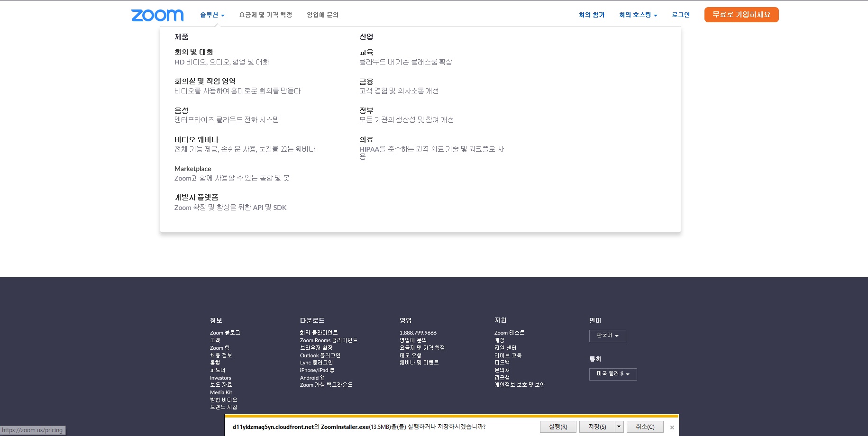Image resolution: width=868 pixels, height=436 pixels.
Task: Open the 미국 달러 $ currency selector
Action: pos(613,374)
